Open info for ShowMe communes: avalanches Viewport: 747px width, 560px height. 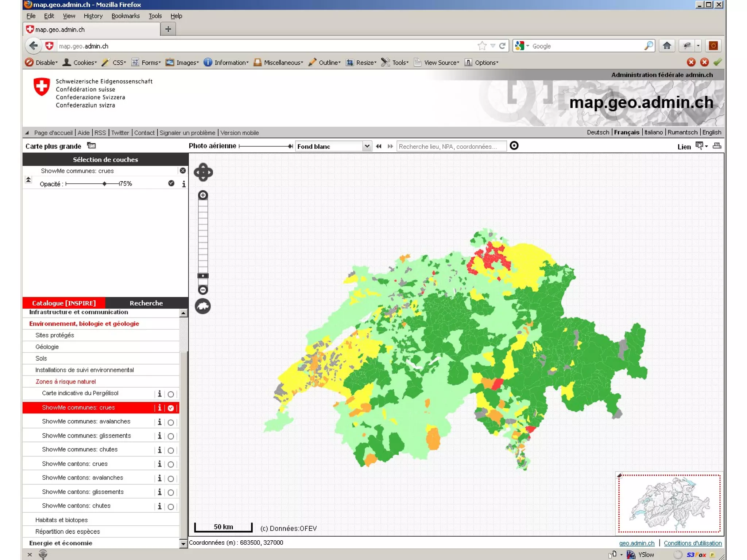pos(159,422)
